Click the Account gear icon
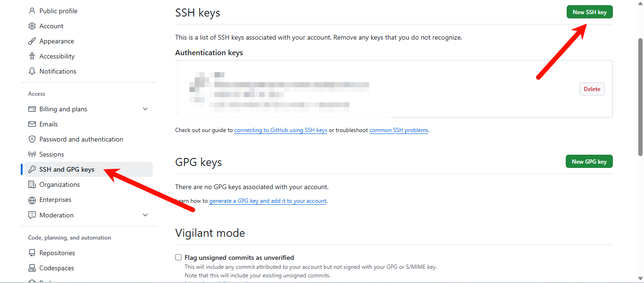Image resolution: width=644 pixels, height=283 pixels. click(x=32, y=26)
